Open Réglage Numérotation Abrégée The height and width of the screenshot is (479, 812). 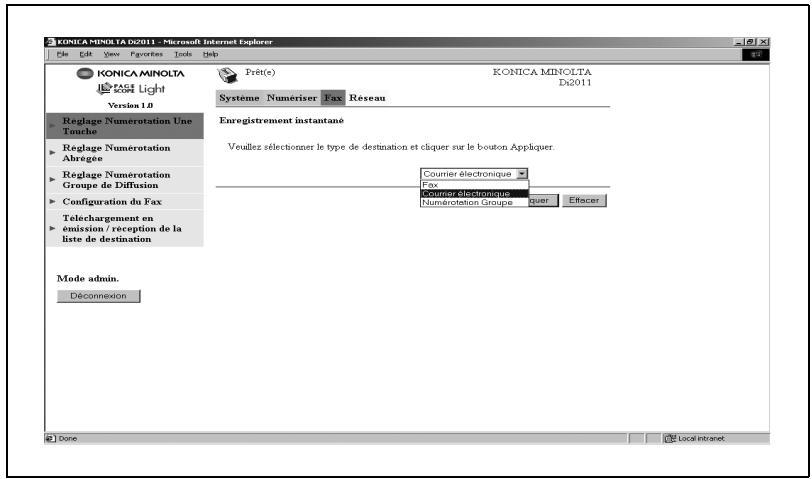point(125,153)
